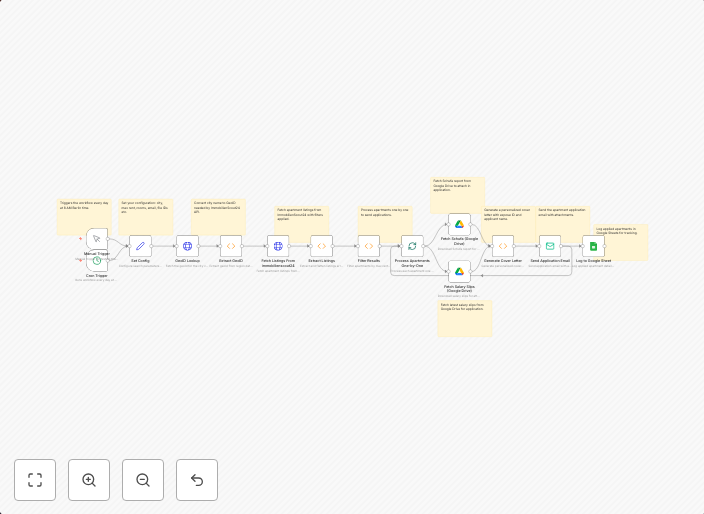The image size is (704, 514).
Task: Select the Cron Trigger clock node
Action: point(97,262)
